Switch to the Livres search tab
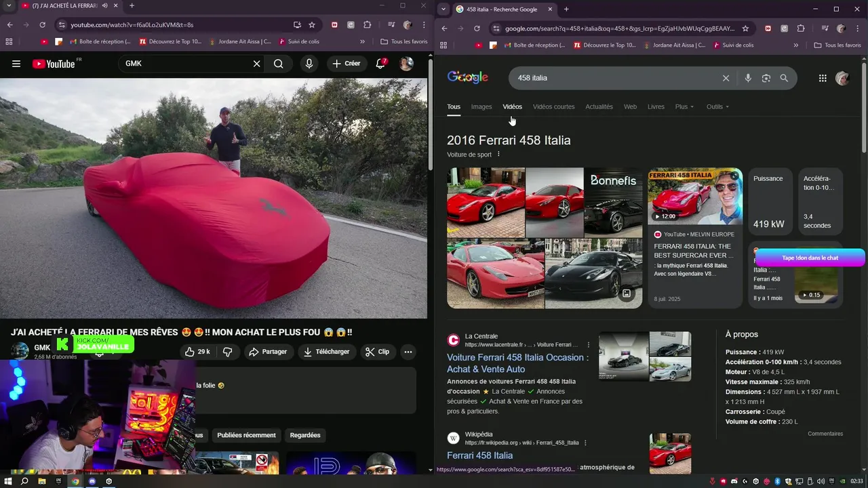Viewport: 868px width, 488px height. [656, 106]
